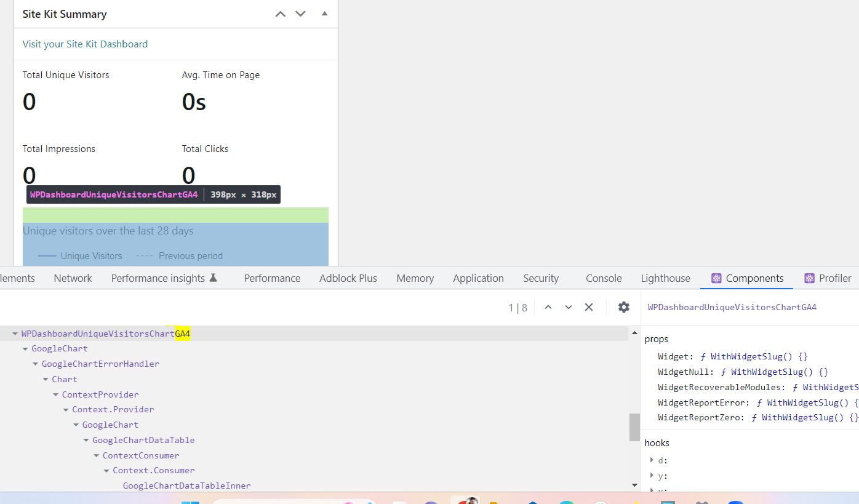This screenshot has width=859, height=504.
Task: Select the ContextConsumer component in the tree
Action: (141, 455)
